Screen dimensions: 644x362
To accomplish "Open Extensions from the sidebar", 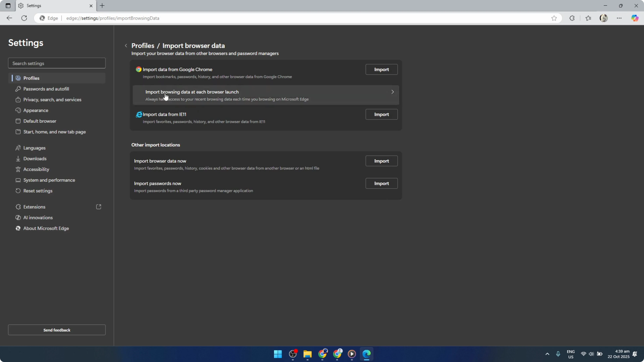I will point(57,207).
